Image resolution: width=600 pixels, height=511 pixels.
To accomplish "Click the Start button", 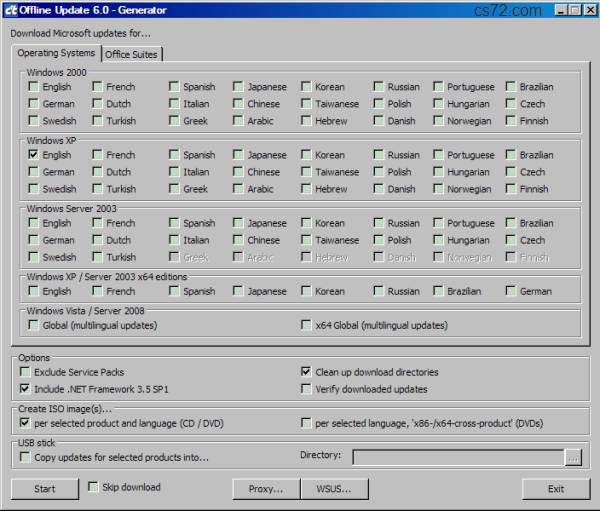I will click(x=45, y=489).
